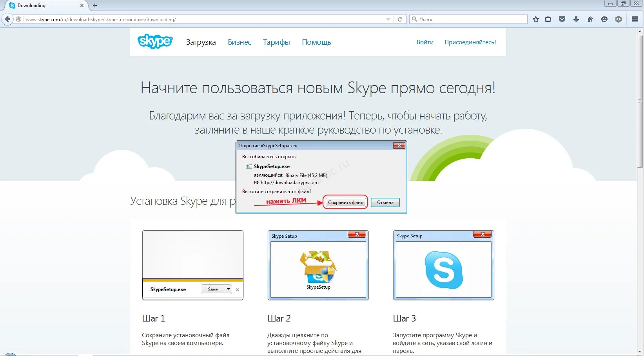Open the Firefox hamburger menu
Screen dimensions: 644x356
[635, 19]
